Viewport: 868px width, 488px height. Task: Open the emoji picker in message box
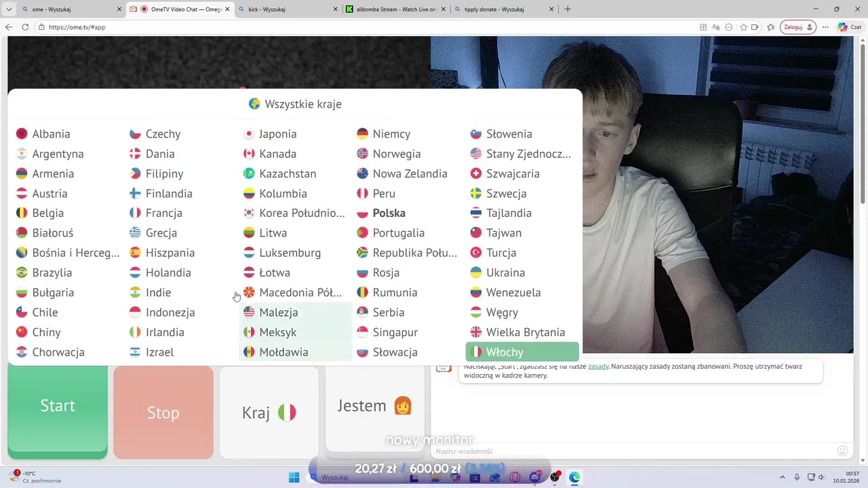click(843, 451)
